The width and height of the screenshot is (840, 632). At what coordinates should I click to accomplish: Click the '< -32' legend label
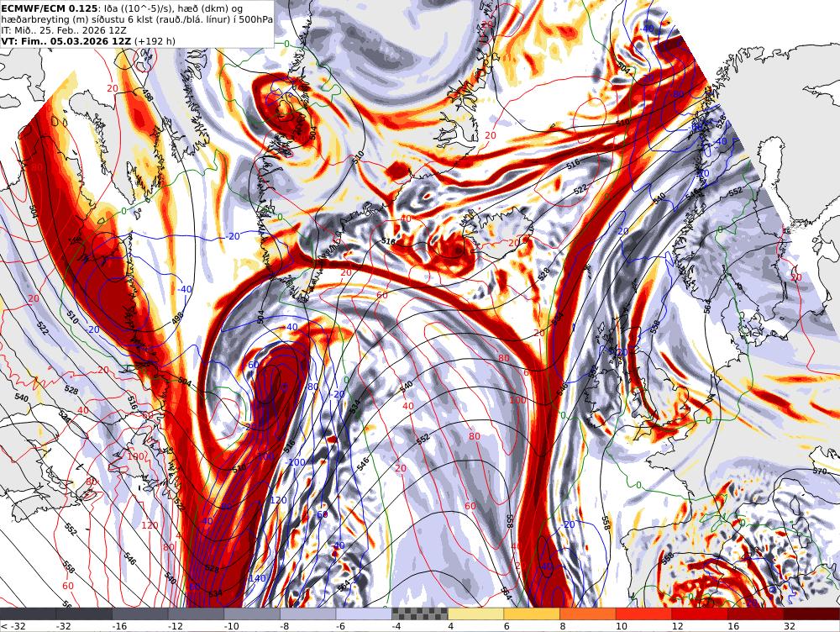pyautogui.click(x=13, y=626)
